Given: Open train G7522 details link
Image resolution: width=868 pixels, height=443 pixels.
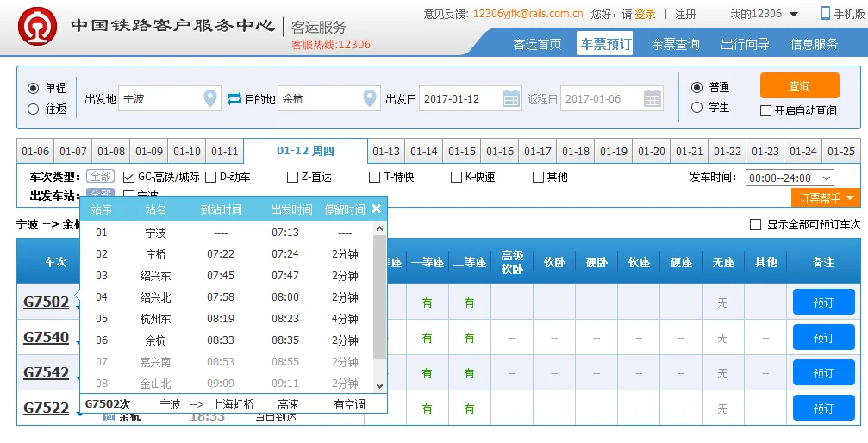Looking at the screenshot, I should pos(46,409).
